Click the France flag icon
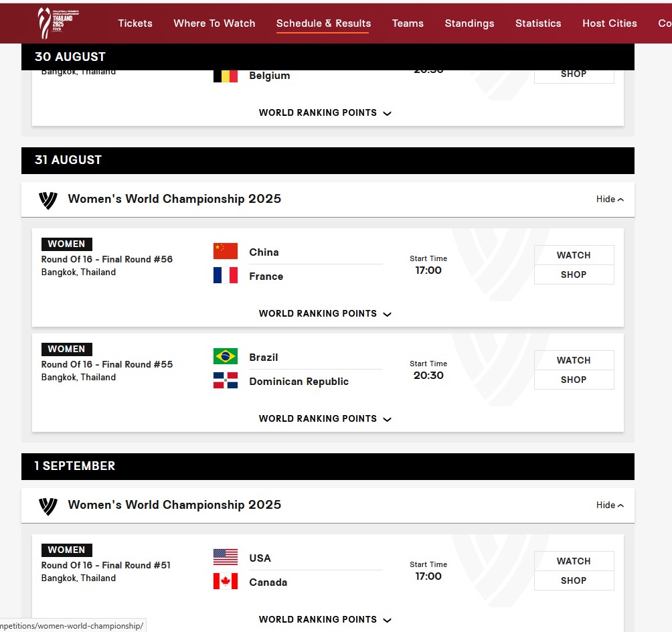Screen dimensions: 672x632 point(226,275)
